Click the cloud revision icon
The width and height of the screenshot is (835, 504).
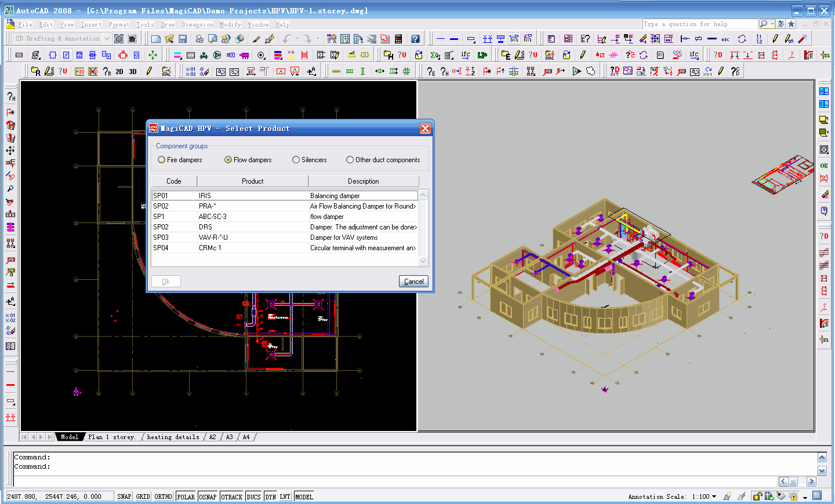pos(590,71)
